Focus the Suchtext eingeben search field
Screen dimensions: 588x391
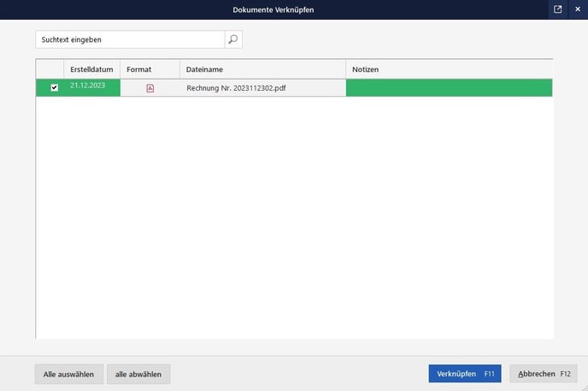click(x=130, y=39)
